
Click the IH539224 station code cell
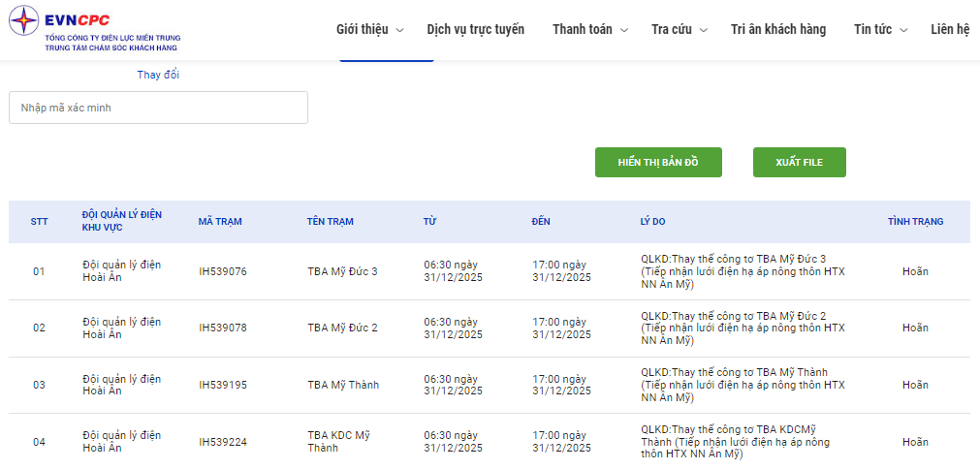click(223, 442)
